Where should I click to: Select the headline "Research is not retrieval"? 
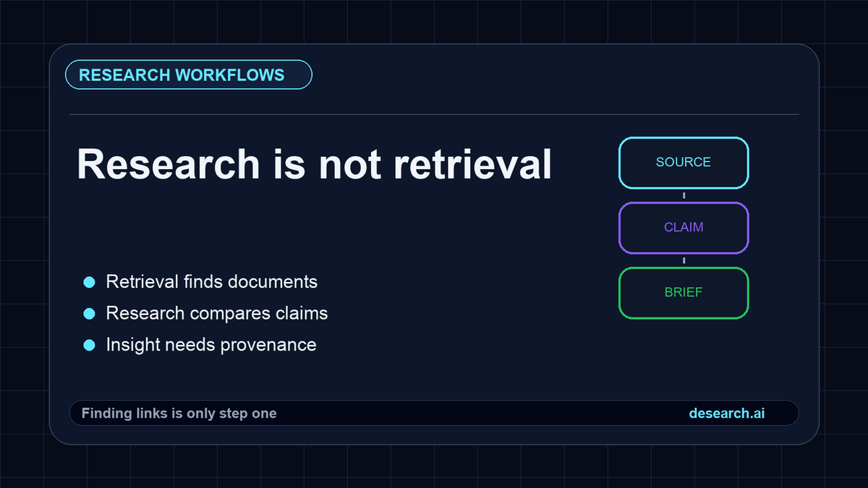click(314, 165)
